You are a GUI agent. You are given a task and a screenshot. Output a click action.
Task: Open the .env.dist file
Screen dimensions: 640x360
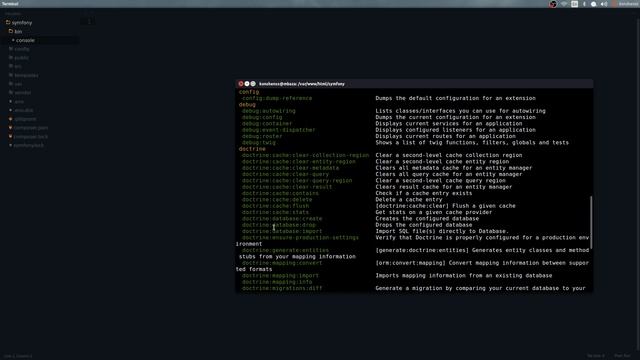[x=24, y=110]
